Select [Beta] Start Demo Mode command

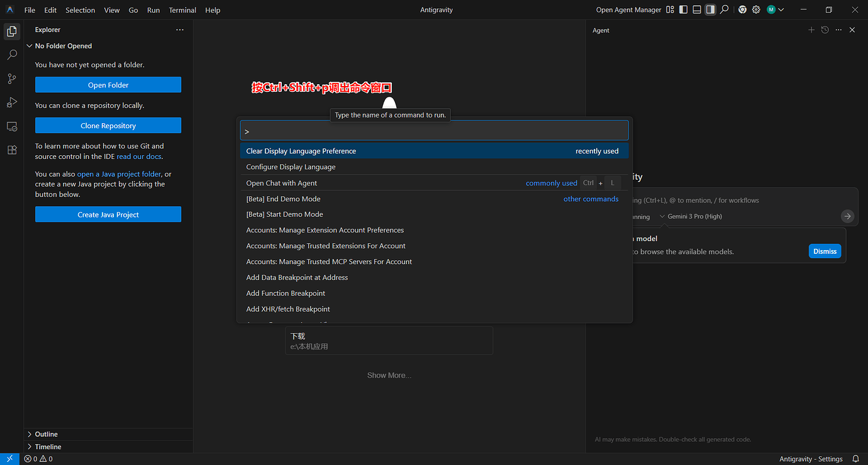pyautogui.click(x=434, y=214)
